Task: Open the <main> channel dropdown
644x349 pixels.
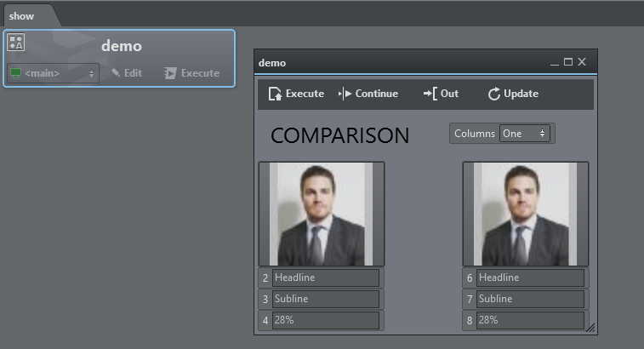Action: tap(53, 73)
